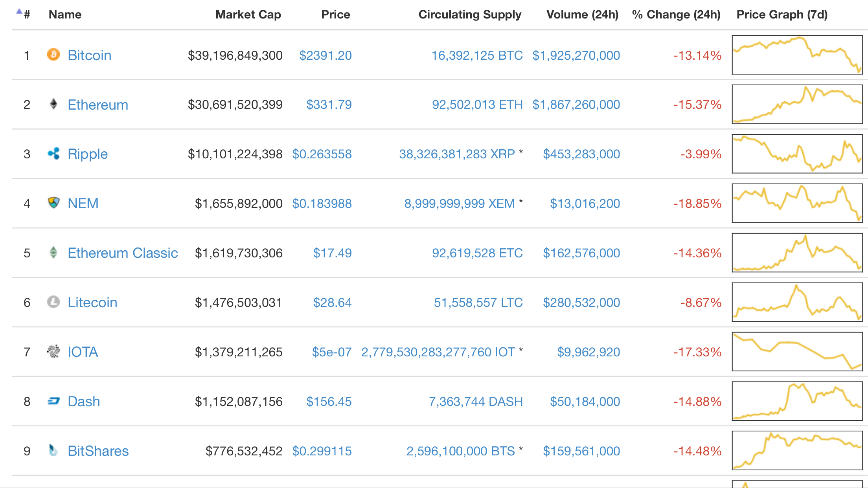The image size is (868, 488).
Task: Open the IOTA name link
Action: point(83,352)
